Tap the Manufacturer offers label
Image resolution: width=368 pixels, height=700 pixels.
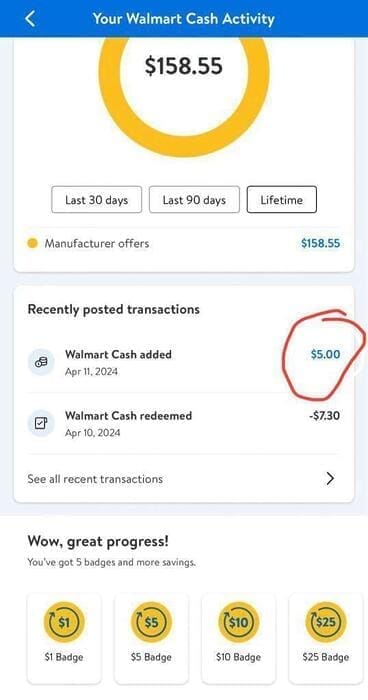click(97, 243)
